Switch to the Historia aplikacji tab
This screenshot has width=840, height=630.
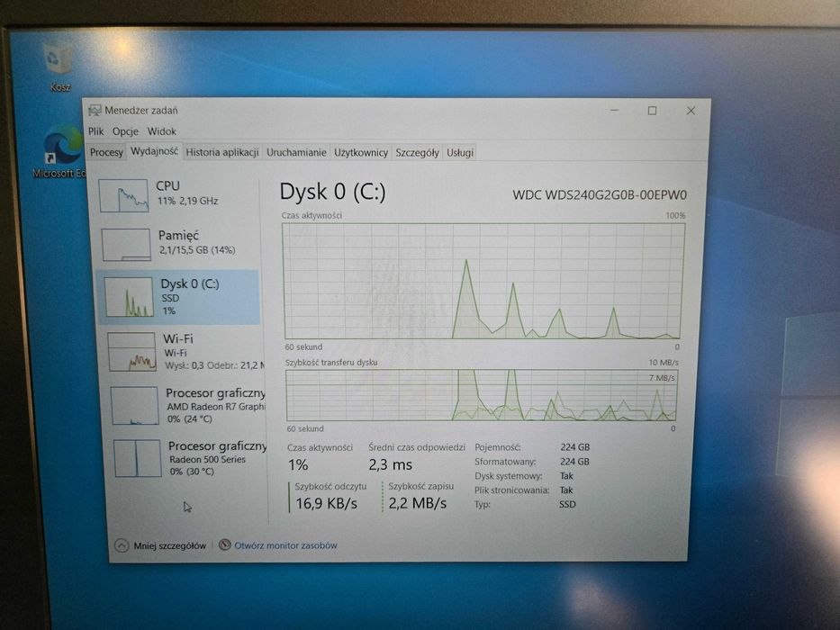click(222, 153)
